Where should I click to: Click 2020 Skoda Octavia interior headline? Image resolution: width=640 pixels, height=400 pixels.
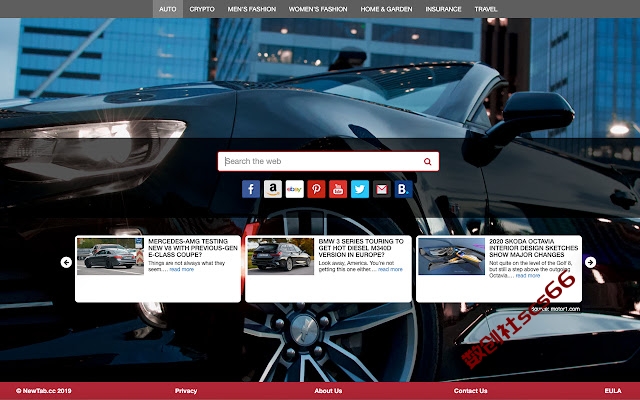click(533, 248)
